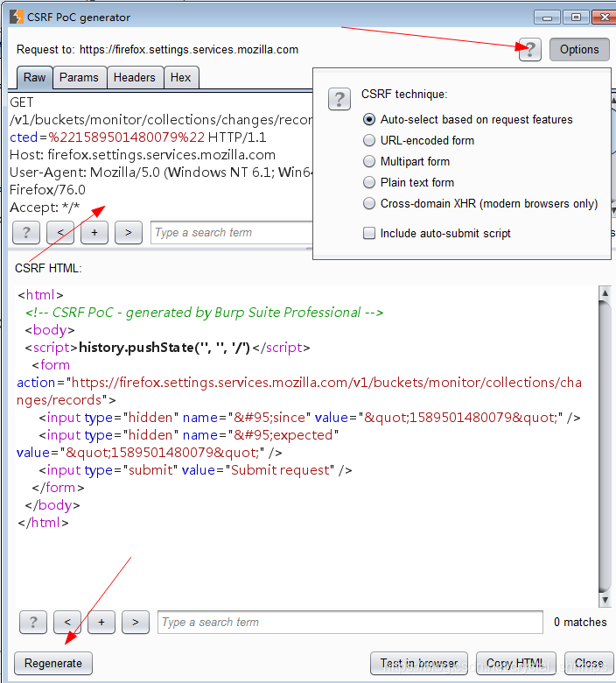
Task: Click the Host header line in request
Action: tap(143, 155)
